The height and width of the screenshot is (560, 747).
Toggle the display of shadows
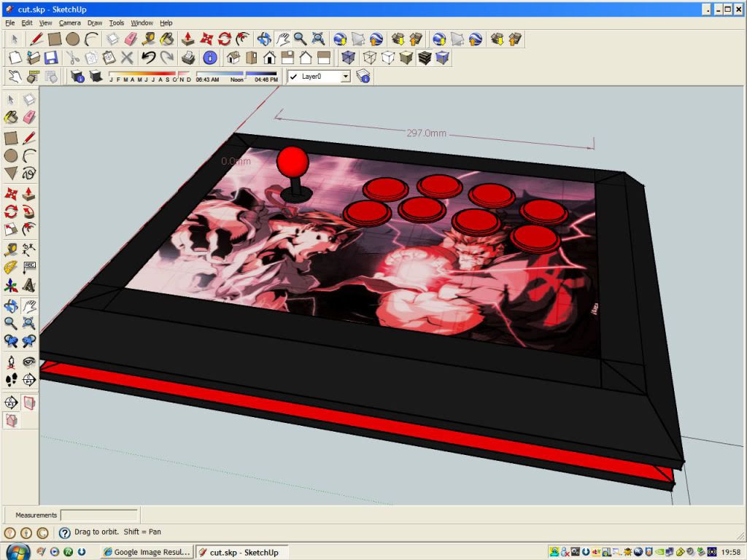(96, 76)
